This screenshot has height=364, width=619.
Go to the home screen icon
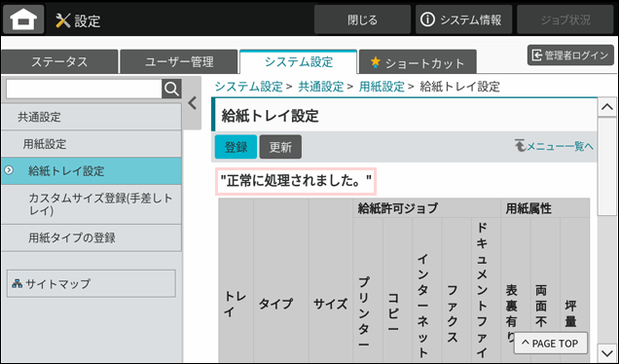pos(23,18)
